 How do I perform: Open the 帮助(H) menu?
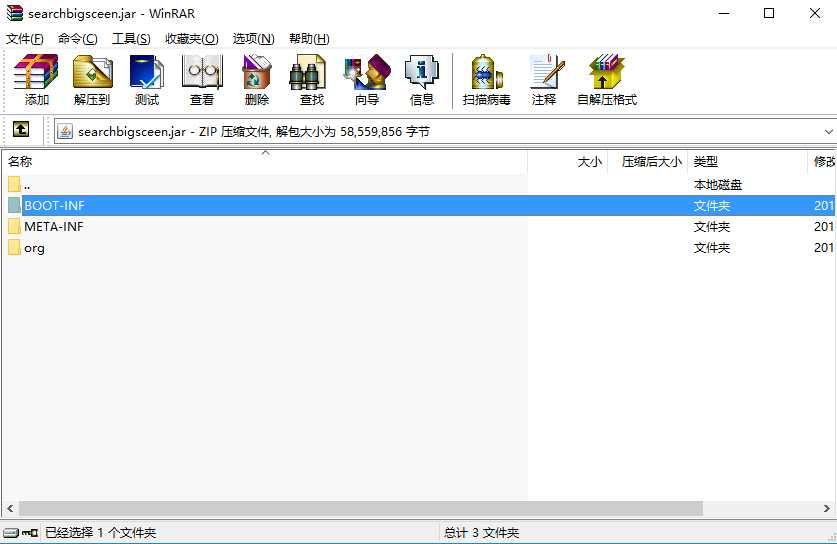(x=309, y=39)
